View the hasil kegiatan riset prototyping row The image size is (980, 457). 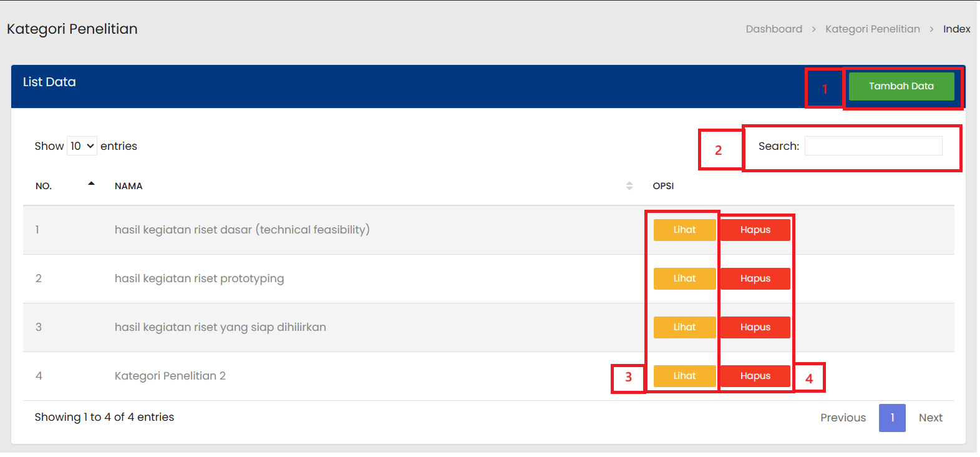tap(684, 278)
